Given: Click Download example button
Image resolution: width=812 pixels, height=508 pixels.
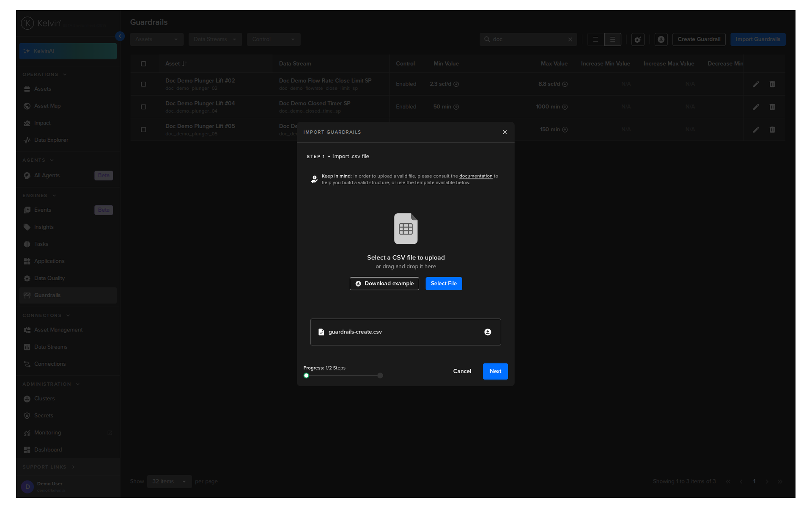Looking at the screenshot, I should coord(384,284).
